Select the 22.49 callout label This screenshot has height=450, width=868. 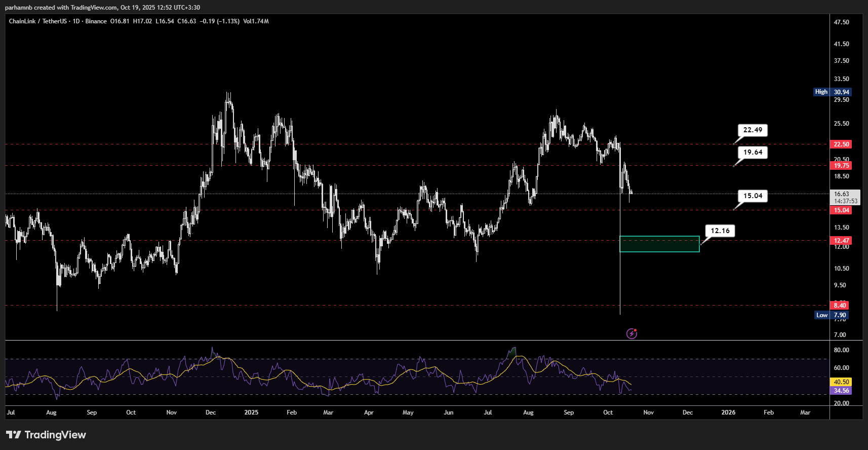(x=753, y=130)
